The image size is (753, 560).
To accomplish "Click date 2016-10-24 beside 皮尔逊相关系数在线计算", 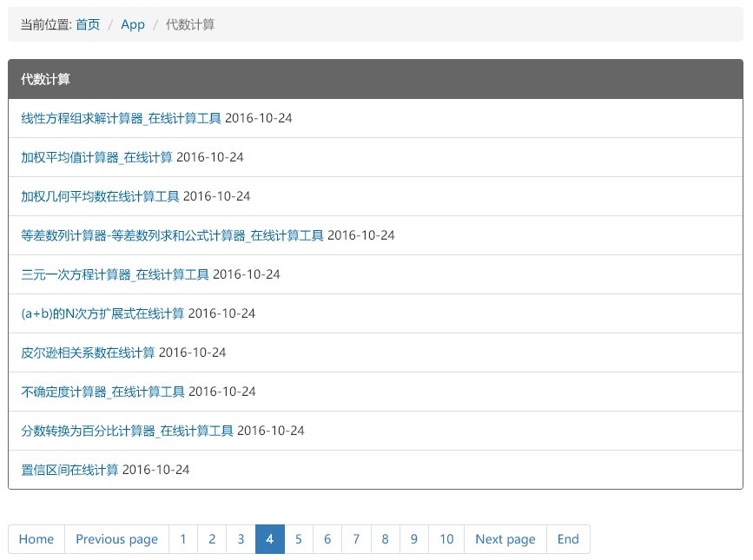I will click(x=193, y=352).
